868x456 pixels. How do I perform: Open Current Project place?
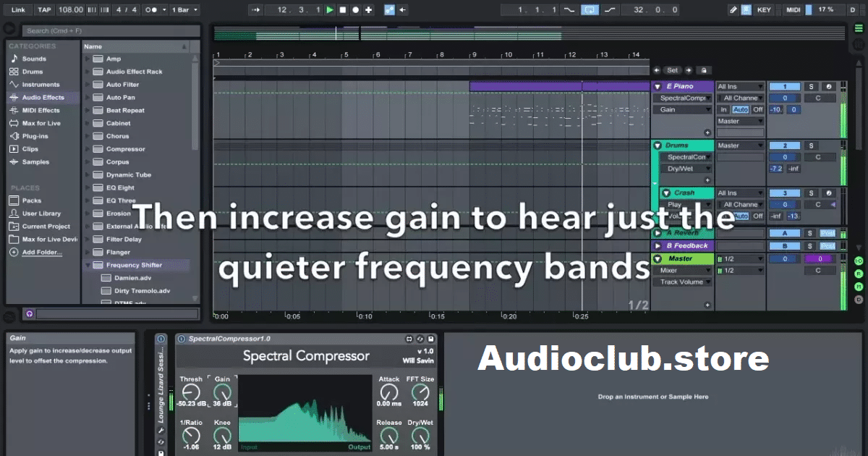click(46, 227)
